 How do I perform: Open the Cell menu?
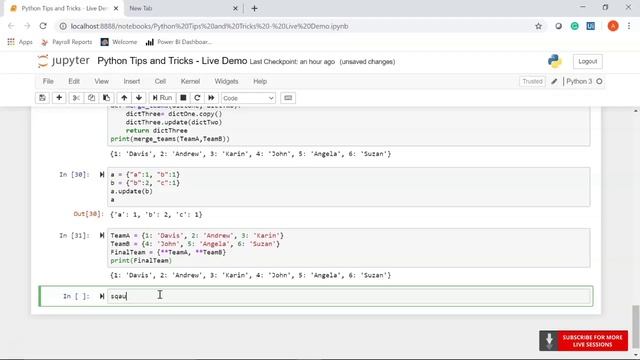point(160,81)
